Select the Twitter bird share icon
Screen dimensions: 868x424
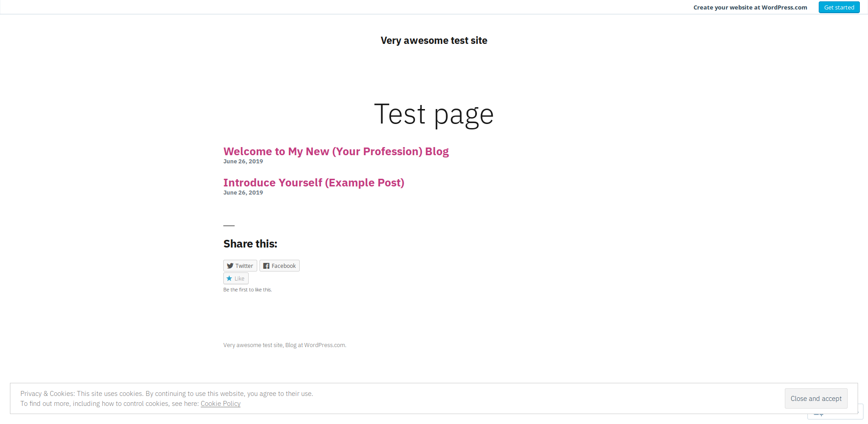pos(231,266)
